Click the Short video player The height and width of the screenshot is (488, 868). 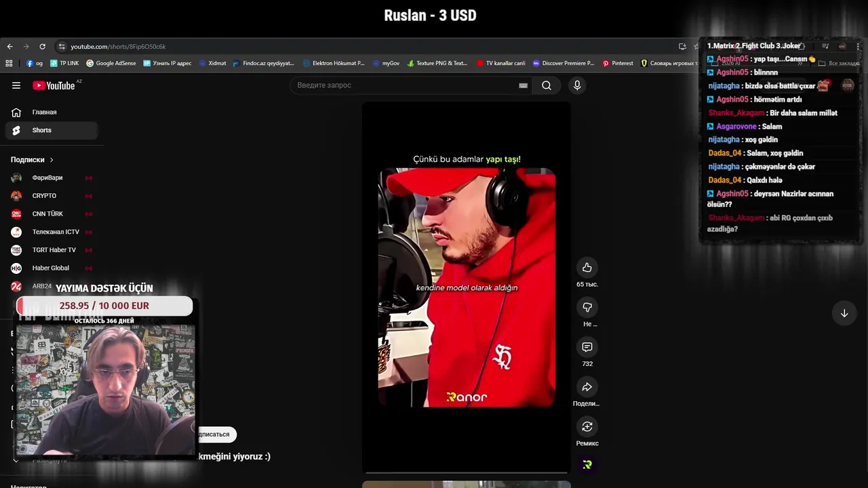click(467, 287)
